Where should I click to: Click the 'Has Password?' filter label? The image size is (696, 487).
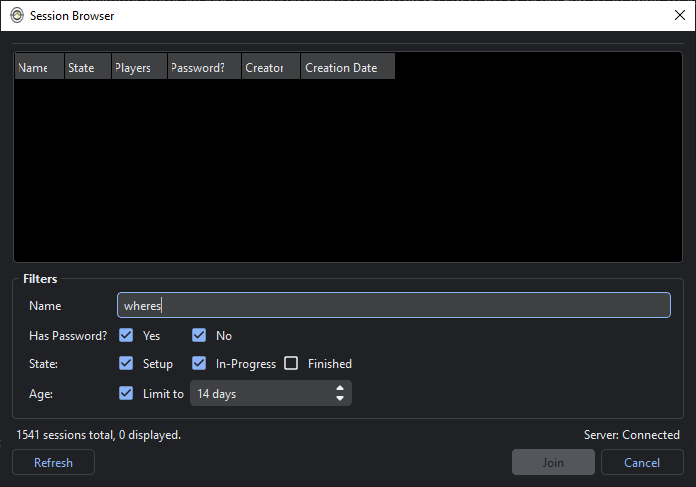pyautogui.click(x=68, y=336)
